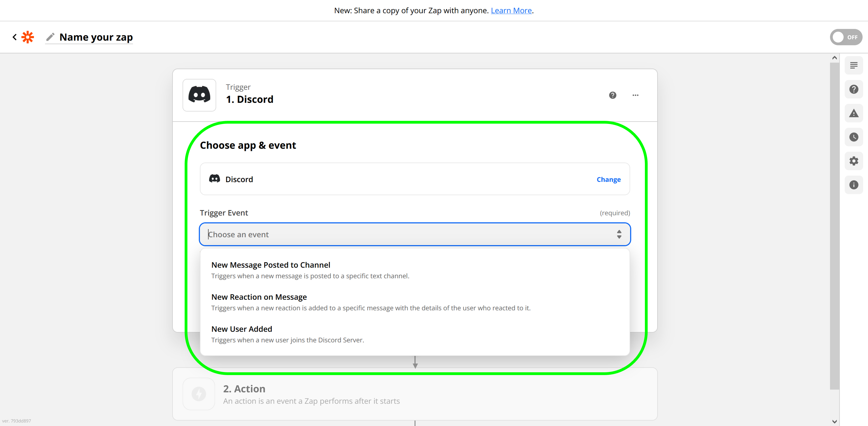The width and height of the screenshot is (868, 426).
Task: Open zap history clock icon
Action: coord(854,137)
